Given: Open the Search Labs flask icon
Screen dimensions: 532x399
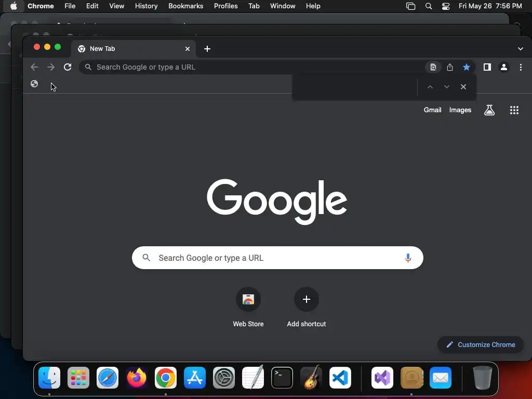Looking at the screenshot, I should 489,110.
